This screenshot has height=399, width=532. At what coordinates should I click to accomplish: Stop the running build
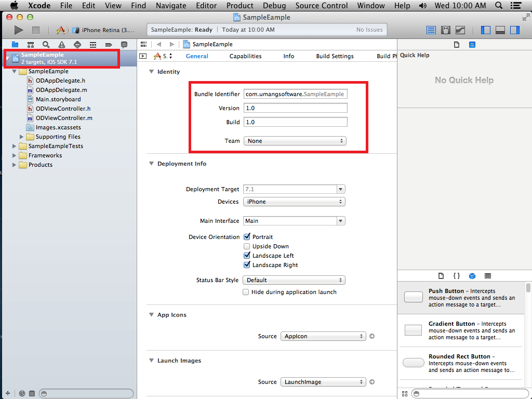36,30
